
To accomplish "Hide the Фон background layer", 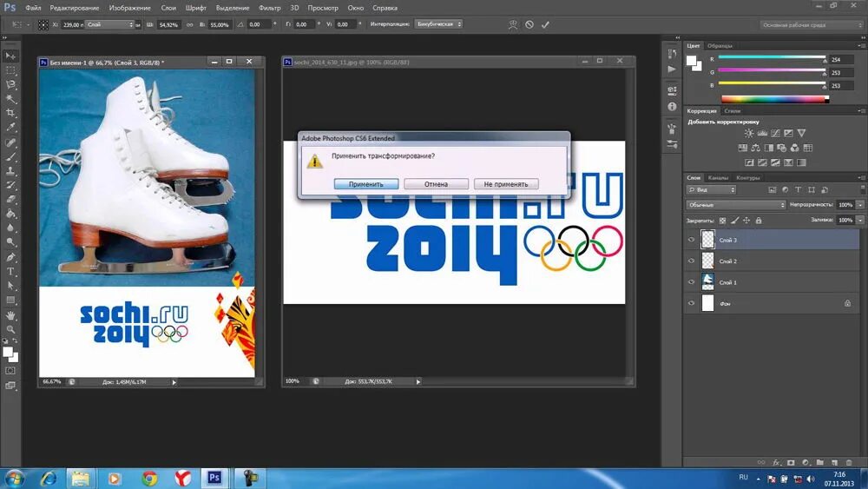I will (x=691, y=303).
